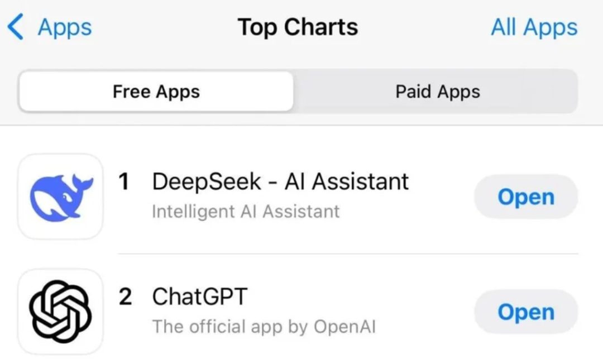603x364 pixels.
Task: Tap the blue back chevron arrow
Action: [x=16, y=27]
